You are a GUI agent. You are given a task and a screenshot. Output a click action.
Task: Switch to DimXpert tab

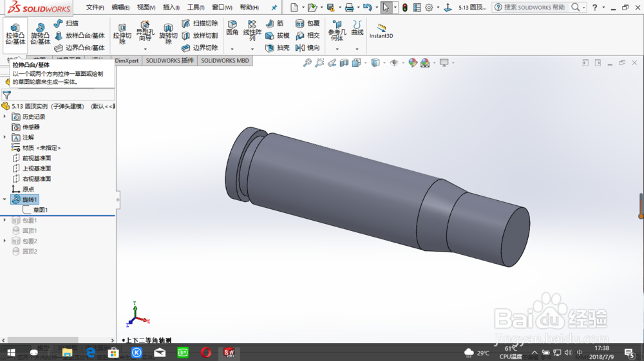[x=127, y=60]
